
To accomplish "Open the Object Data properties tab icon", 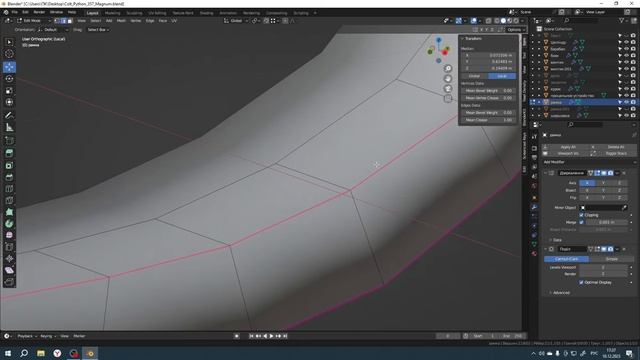I will click(534, 244).
